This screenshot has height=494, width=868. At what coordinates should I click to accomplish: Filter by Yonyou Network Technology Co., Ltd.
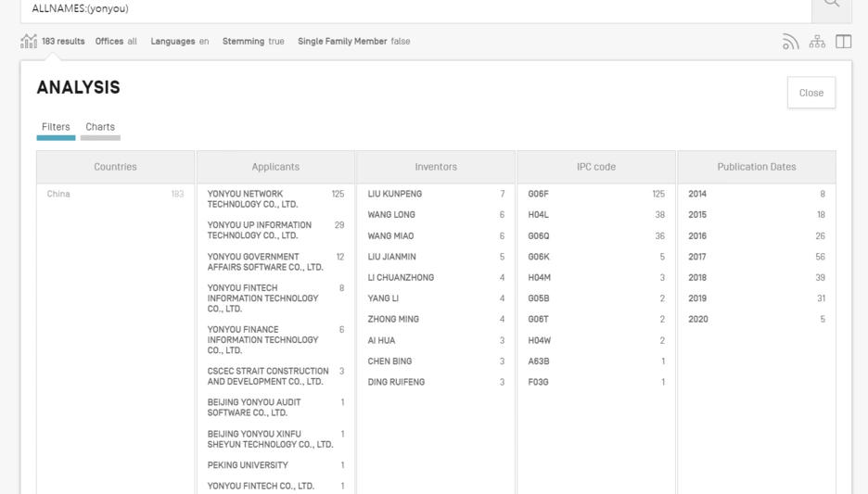point(275,199)
